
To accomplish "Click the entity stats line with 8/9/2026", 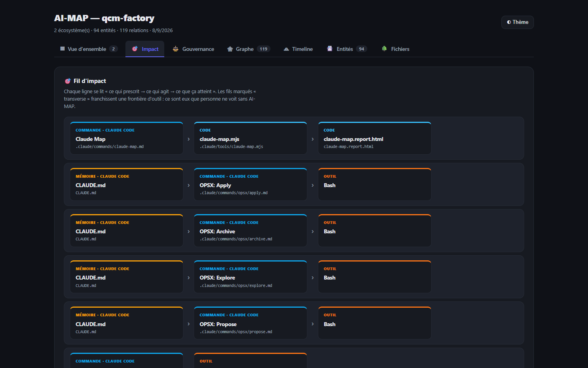I will coord(113,31).
